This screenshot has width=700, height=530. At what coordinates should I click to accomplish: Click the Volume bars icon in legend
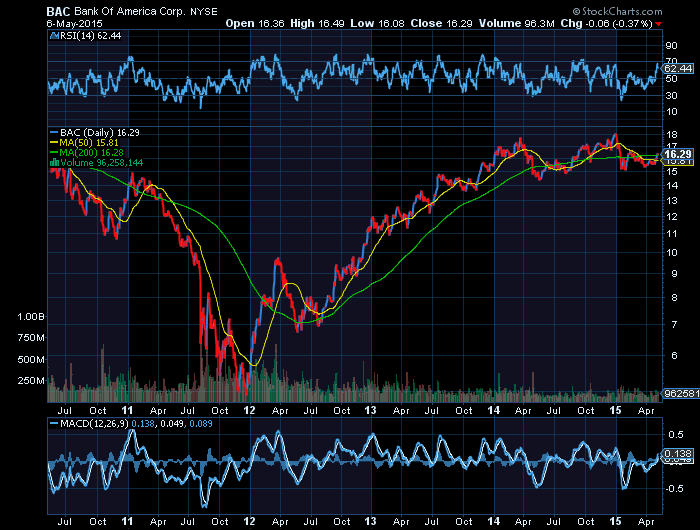click(x=54, y=163)
